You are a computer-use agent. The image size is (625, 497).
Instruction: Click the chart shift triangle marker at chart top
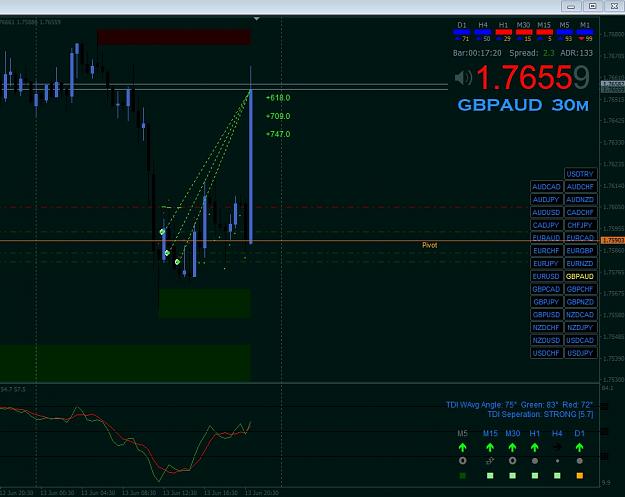point(257,19)
